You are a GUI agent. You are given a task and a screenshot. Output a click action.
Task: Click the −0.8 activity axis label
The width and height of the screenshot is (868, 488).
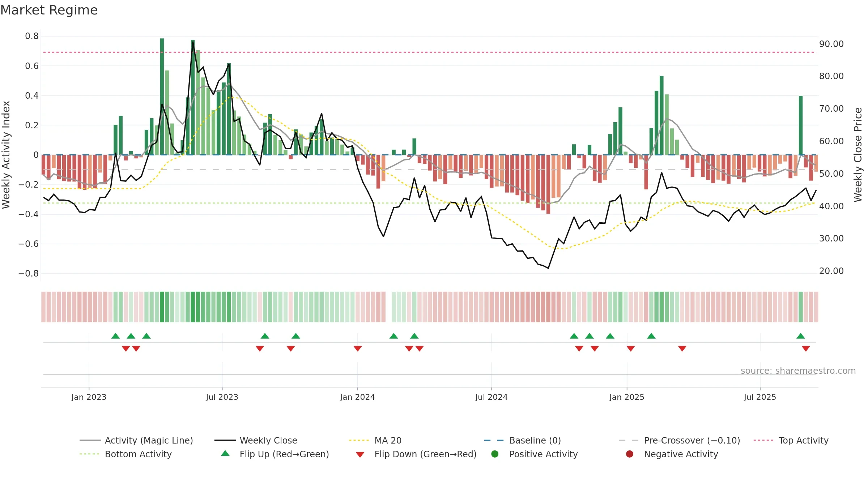tap(29, 273)
